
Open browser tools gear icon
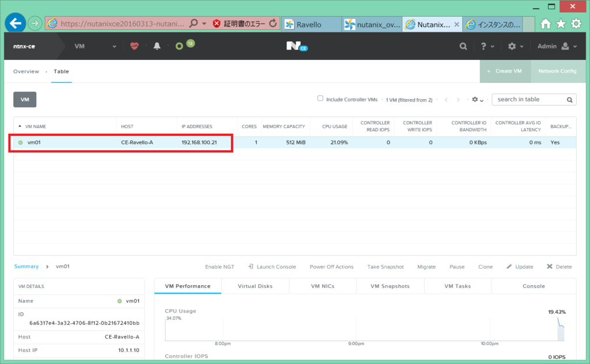click(x=576, y=24)
